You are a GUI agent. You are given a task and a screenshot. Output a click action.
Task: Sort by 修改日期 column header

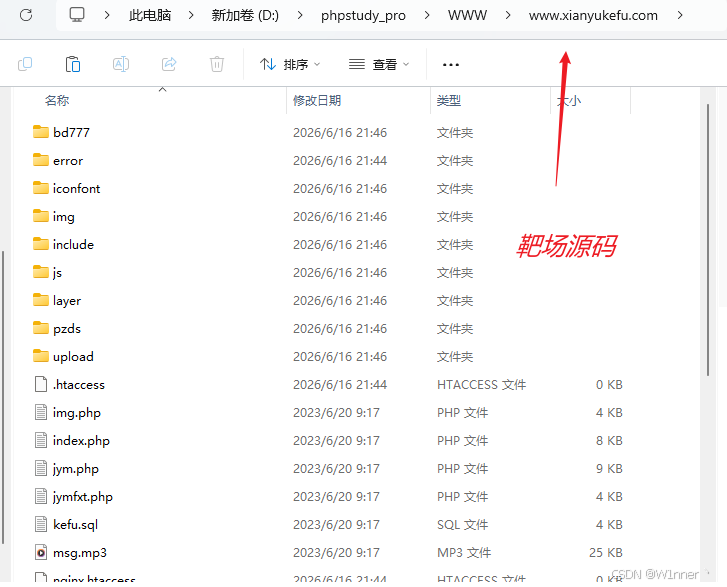[x=317, y=100]
